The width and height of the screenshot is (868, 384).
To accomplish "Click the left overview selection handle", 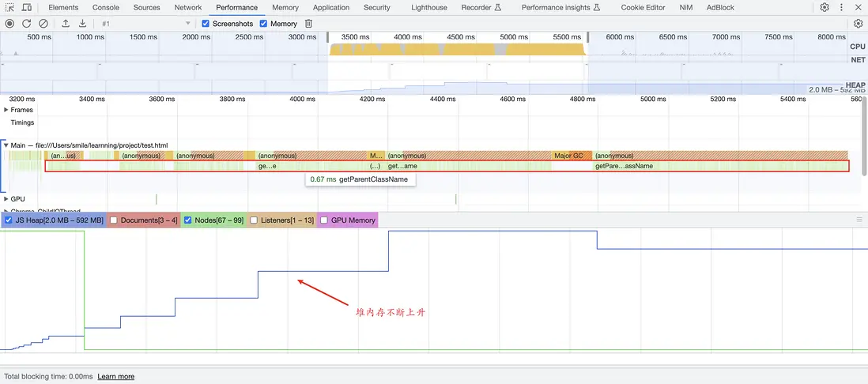I will coord(328,37).
